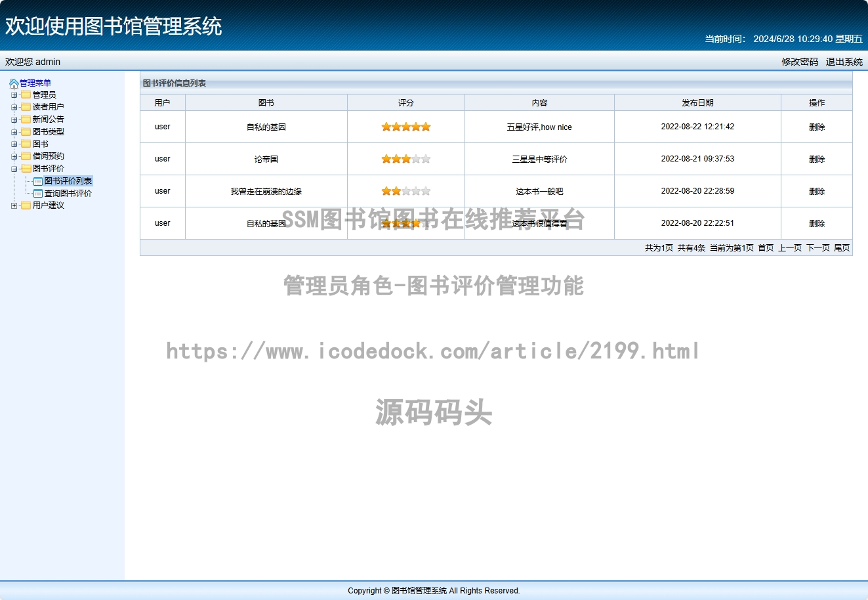Screen dimensions: 868x600
Task: Click the 内容 column header
Action: 539,103
